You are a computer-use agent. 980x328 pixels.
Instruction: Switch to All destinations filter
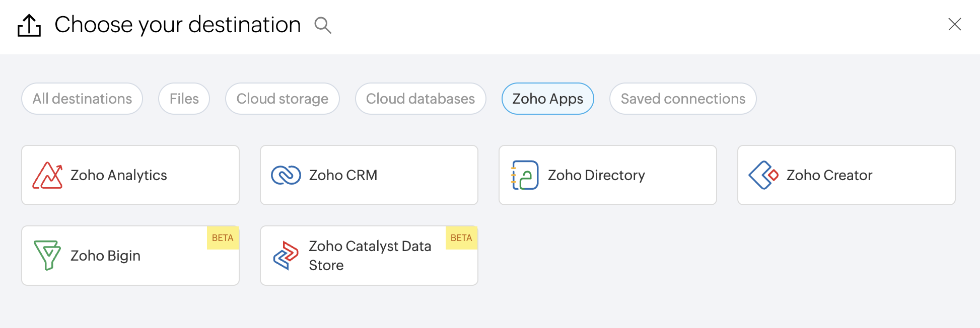tap(82, 99)
